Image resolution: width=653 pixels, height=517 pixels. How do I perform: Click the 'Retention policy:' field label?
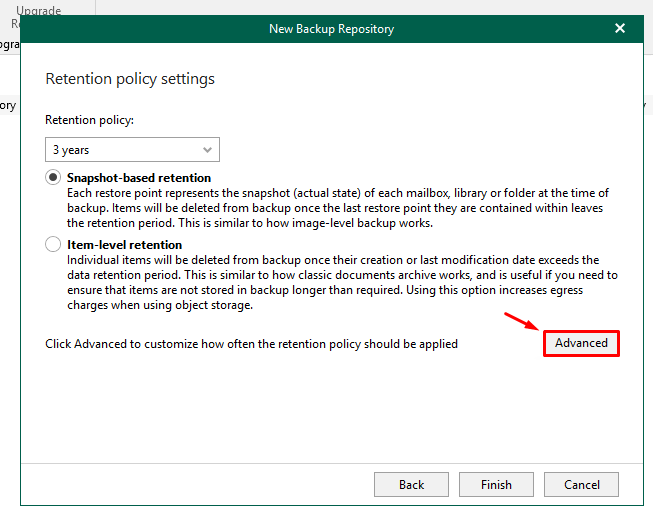pyautogui.click(x=89, y=120)
